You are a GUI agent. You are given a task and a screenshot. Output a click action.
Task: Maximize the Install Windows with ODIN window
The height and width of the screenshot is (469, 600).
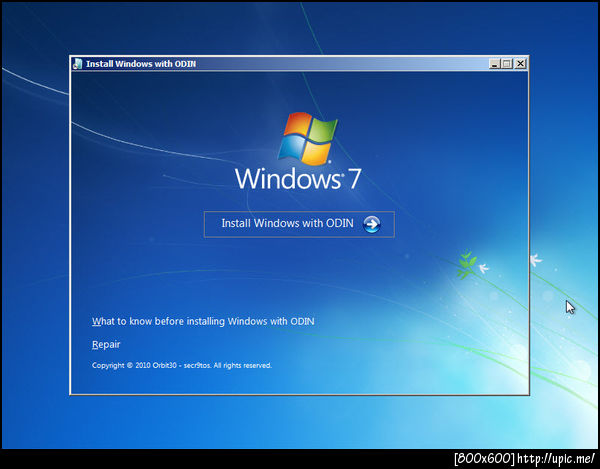[x=507, y=64]
